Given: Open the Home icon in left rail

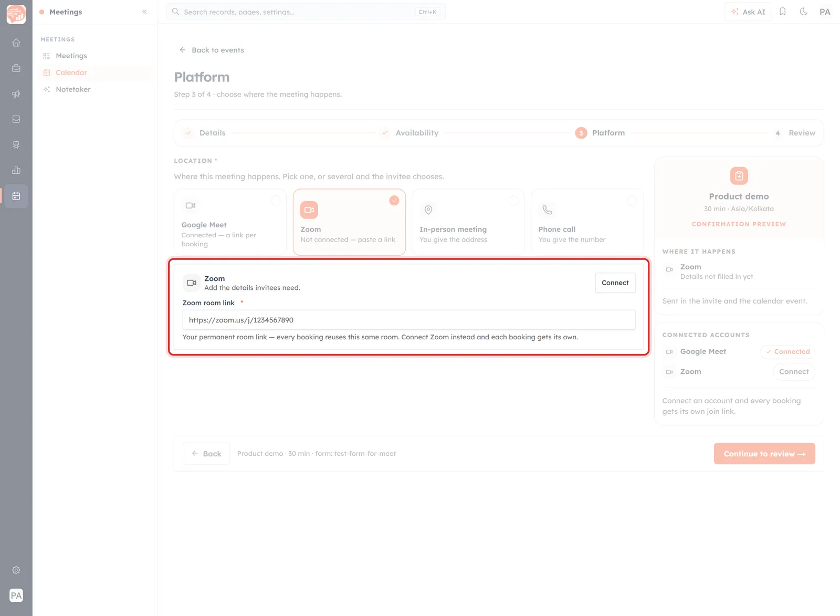Looking at the screenshot, I should click(16, 43).
